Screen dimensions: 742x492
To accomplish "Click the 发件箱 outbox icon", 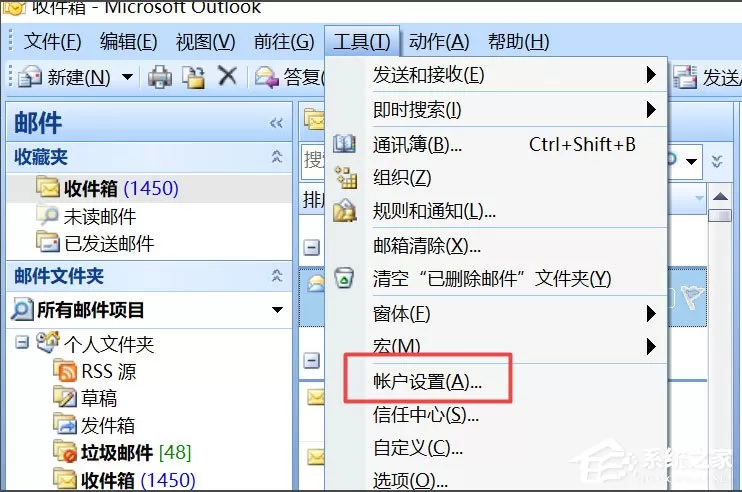I will (x=65, y=424).
